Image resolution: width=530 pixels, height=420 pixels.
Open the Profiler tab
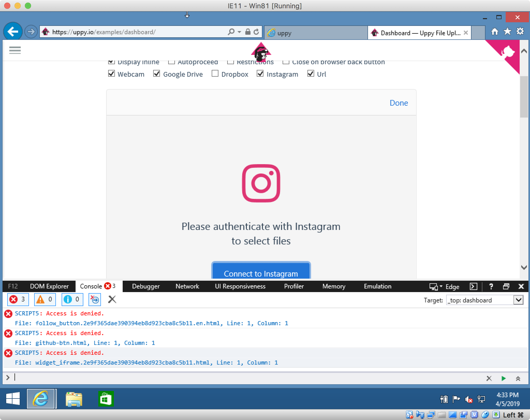pyautogui.click(x=294, y=286)
